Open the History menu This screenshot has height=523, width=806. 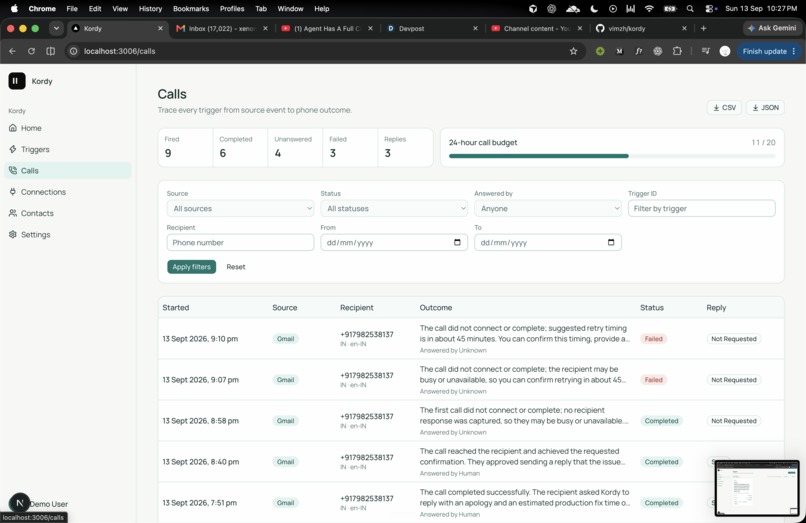tap(150, 9)
